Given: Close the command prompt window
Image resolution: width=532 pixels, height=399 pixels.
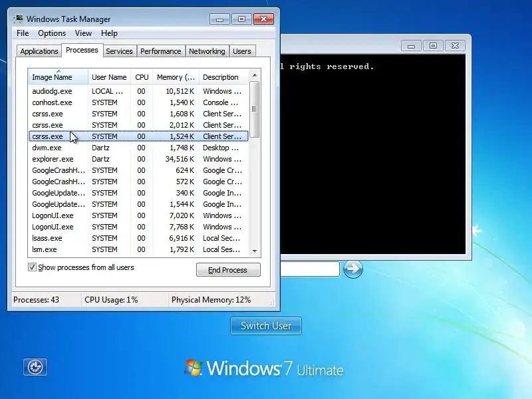Looking at the screenshot, I should (455, 45).
